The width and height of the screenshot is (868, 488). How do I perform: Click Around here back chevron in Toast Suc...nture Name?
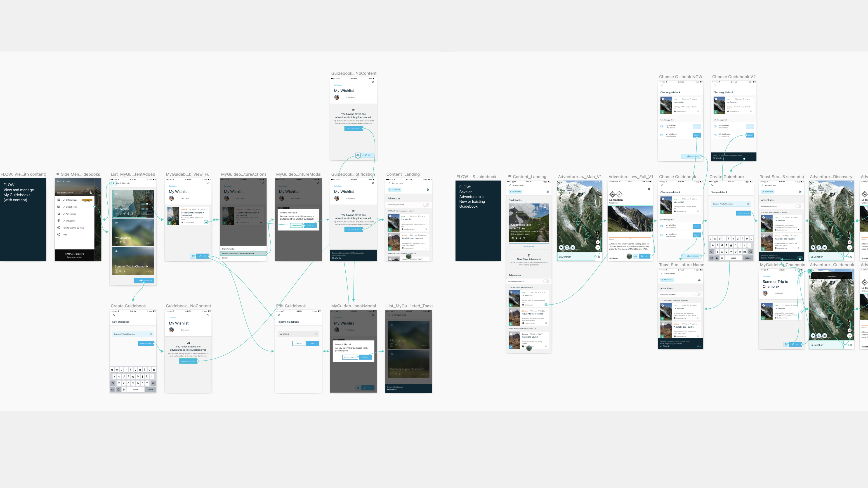pyautogui.click(x=662, y=273)
